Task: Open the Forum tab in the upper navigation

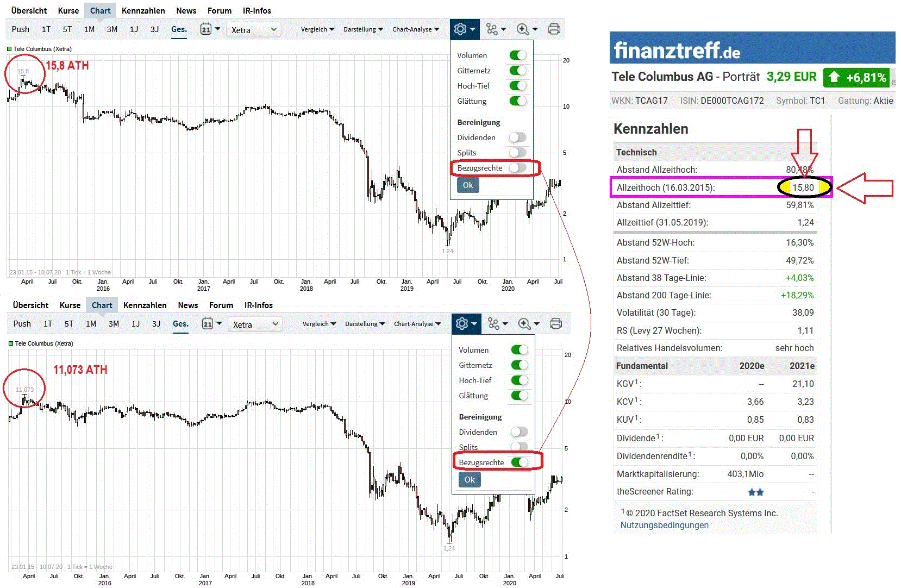Action: (220, 10)
